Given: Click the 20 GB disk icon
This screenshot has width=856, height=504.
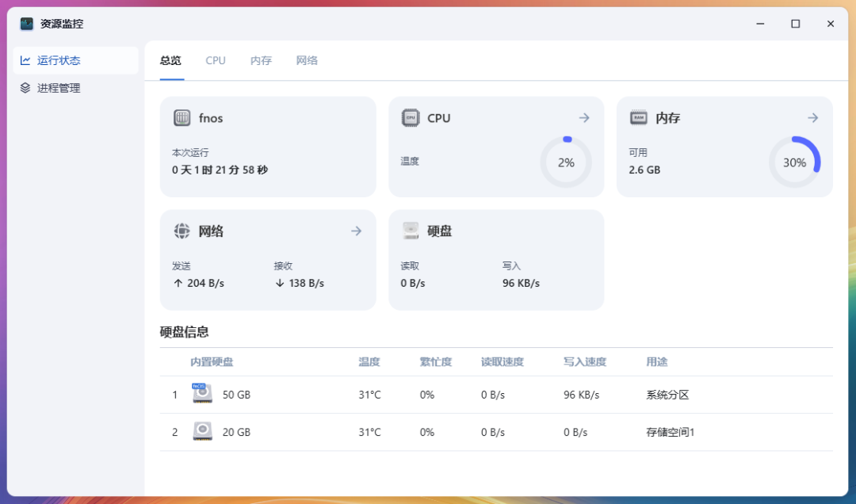Looking at the screenshot, I should (203, 431).
